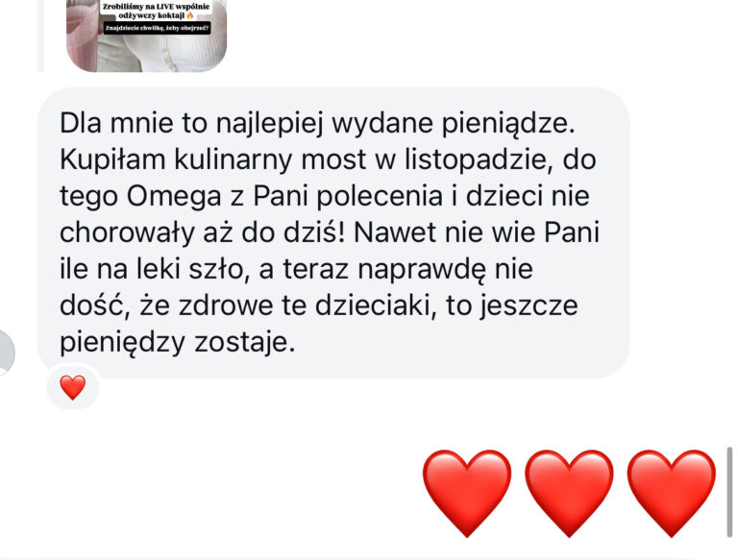The image size is (738, 560).
Task: Click the 'Zrobiliśmy na LIVE wspólnie' caption
Action: 157,7
